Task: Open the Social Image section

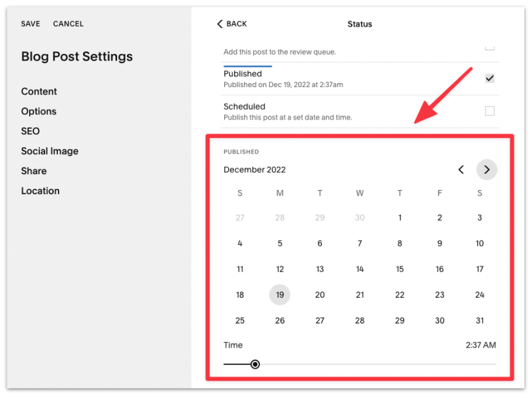Action: pyautogui.click(x=50, y=151)
